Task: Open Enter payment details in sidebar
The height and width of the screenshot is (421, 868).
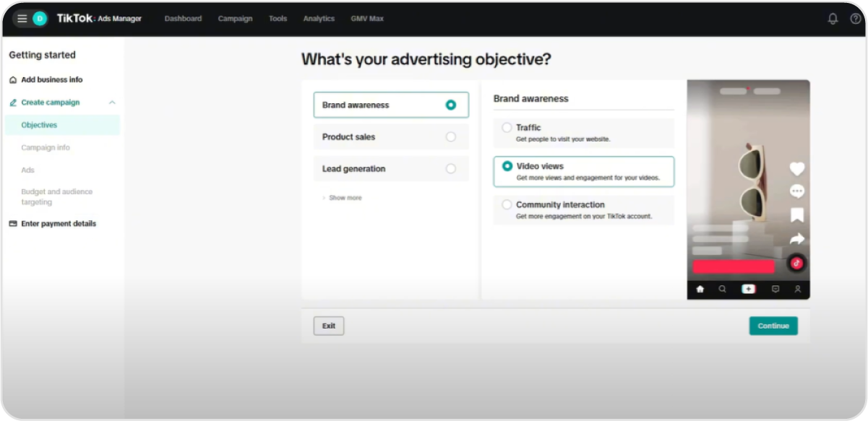Action: tap(58, 224)
